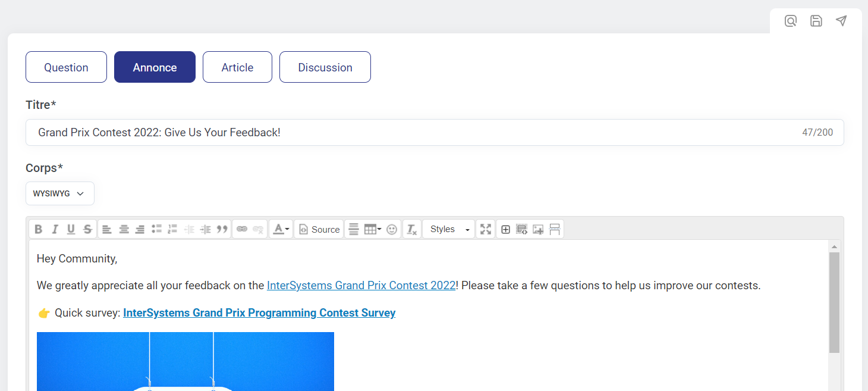Open the table insert dropdown

pos(373,229)
